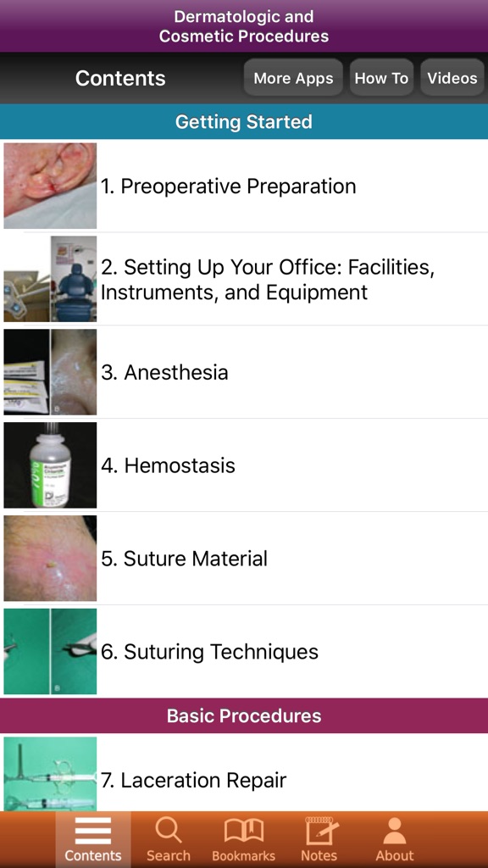Image resolution: width=488 pixels, height=868 pixels.
Task: Tap the Basic Procedures section header
Action: pyautogui.click(x=244, y=715)
